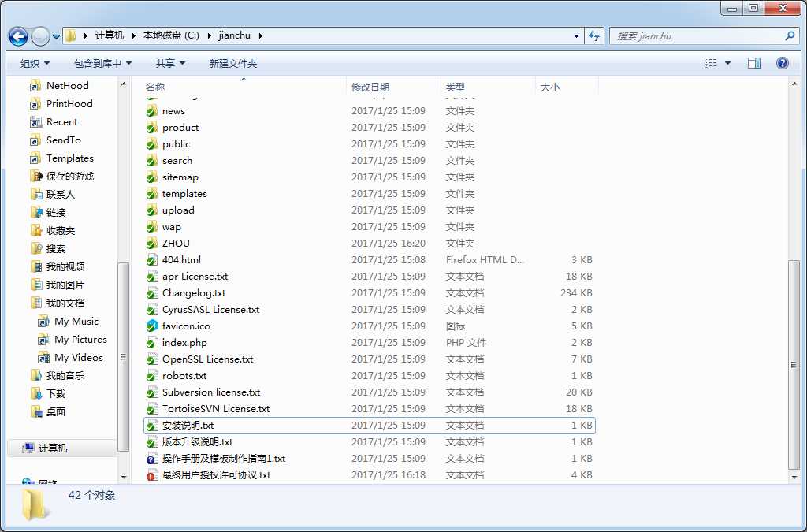
Task: Select 安装说明.txt file
Action: 188,426
